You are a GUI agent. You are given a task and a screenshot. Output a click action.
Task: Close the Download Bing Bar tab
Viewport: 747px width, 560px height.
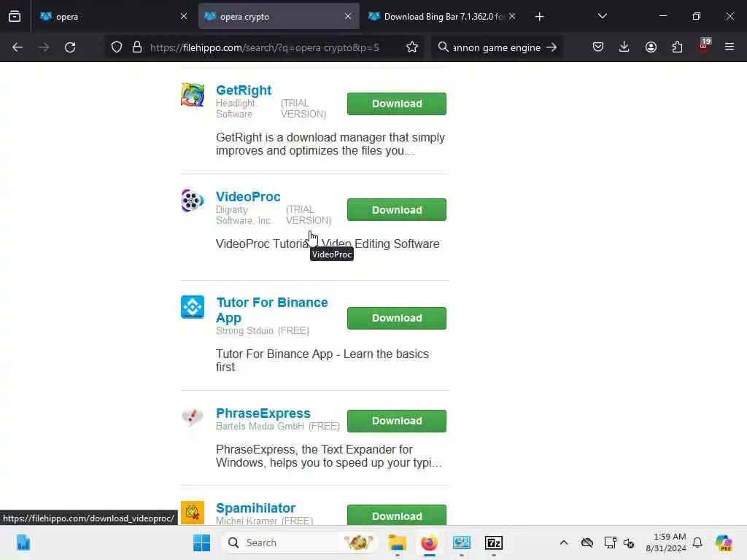coord(512,16)
